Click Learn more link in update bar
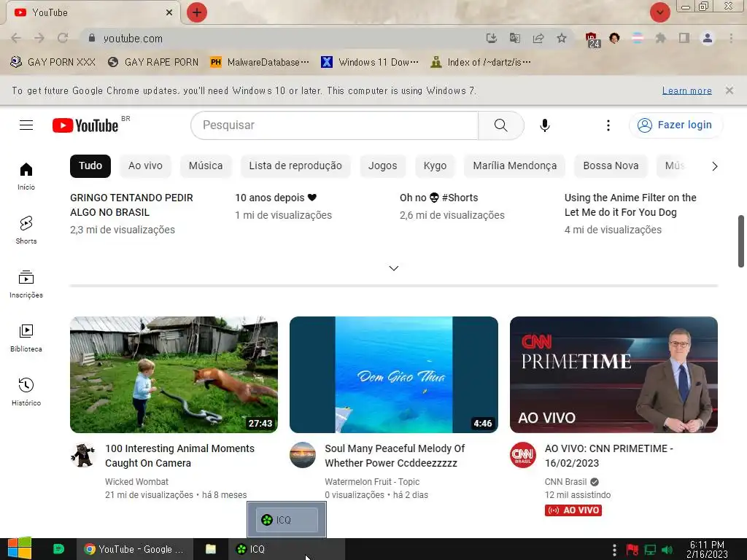This screenshot has height=560, width=747. [x=686, y=90]
